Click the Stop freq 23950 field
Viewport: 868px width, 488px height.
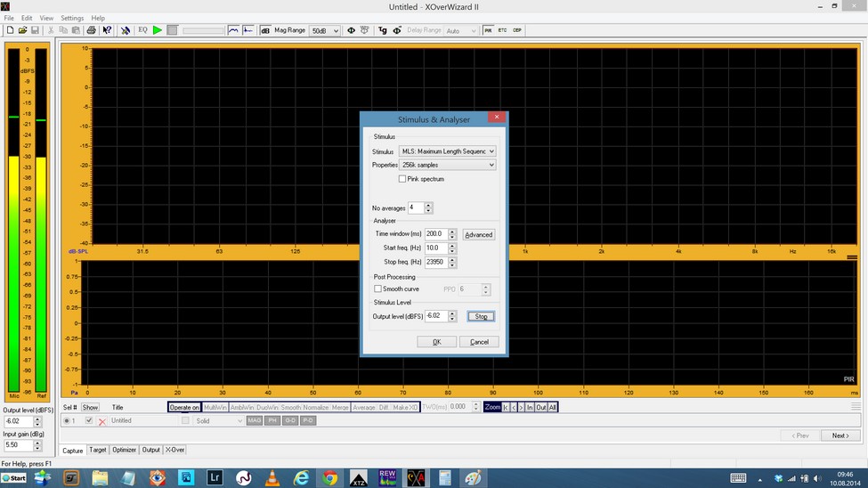pyautogui.click(x=436, y=262)
